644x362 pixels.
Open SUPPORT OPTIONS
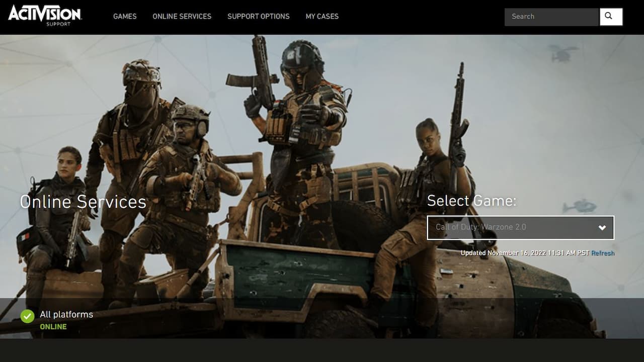(x=259, y=17)
